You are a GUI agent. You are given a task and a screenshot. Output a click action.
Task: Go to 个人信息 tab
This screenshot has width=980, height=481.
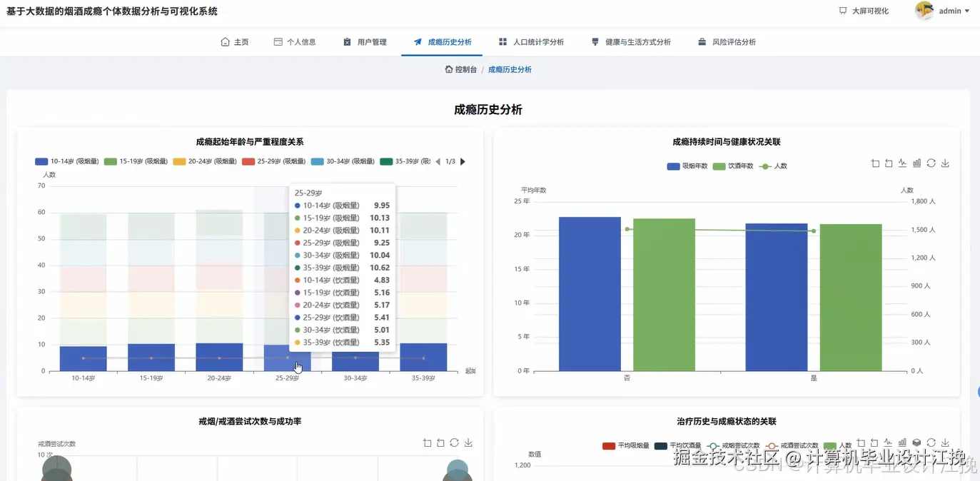(295, 42)
